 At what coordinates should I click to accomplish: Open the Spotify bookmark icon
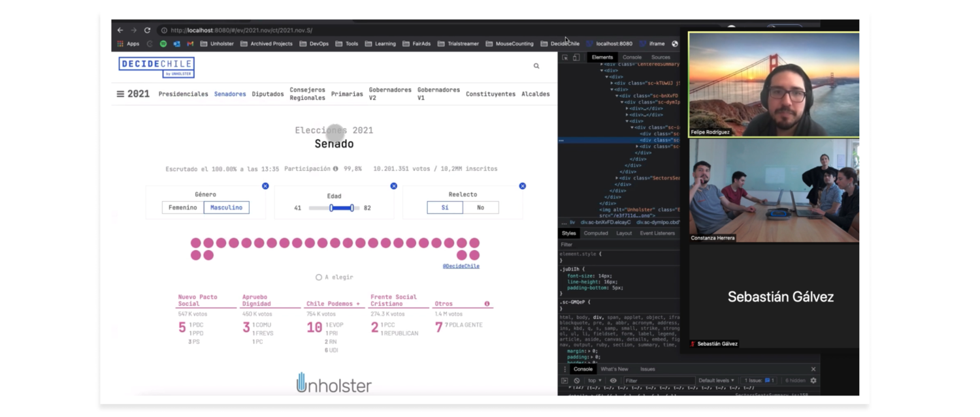(163, 44)
